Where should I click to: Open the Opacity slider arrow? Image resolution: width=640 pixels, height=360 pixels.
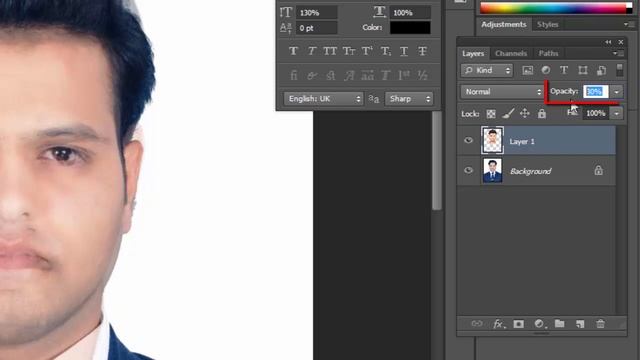pos(617,92)
